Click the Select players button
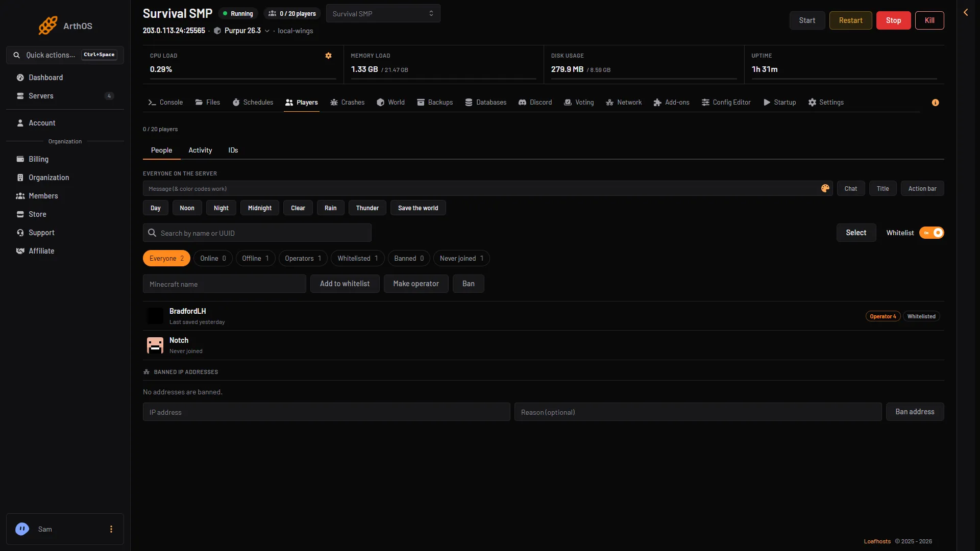 (856, 233)
